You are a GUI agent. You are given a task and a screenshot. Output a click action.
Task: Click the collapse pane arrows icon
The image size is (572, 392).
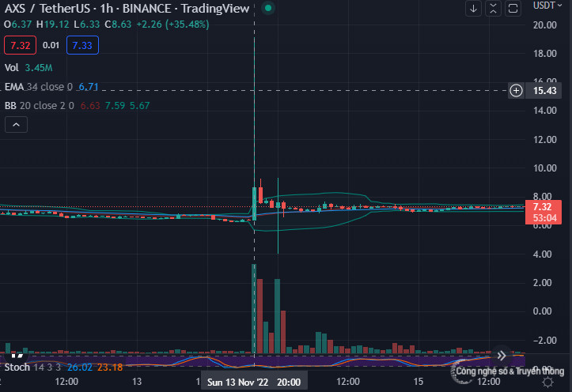[493, 9]
